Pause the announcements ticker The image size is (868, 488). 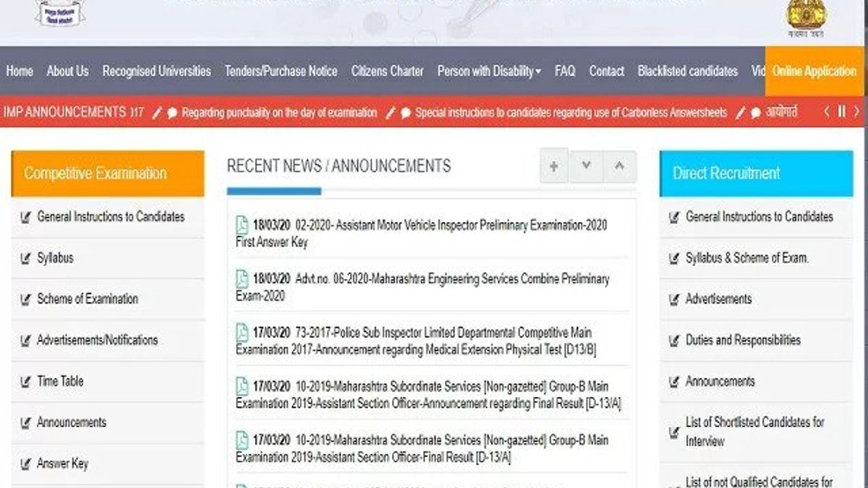(x=842, y=111)
